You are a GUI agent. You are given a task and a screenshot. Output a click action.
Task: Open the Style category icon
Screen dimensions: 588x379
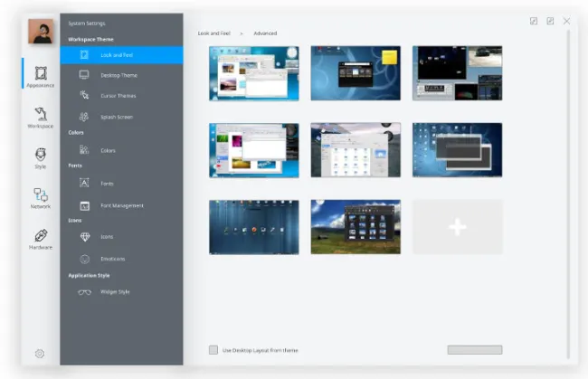(41, 155)
